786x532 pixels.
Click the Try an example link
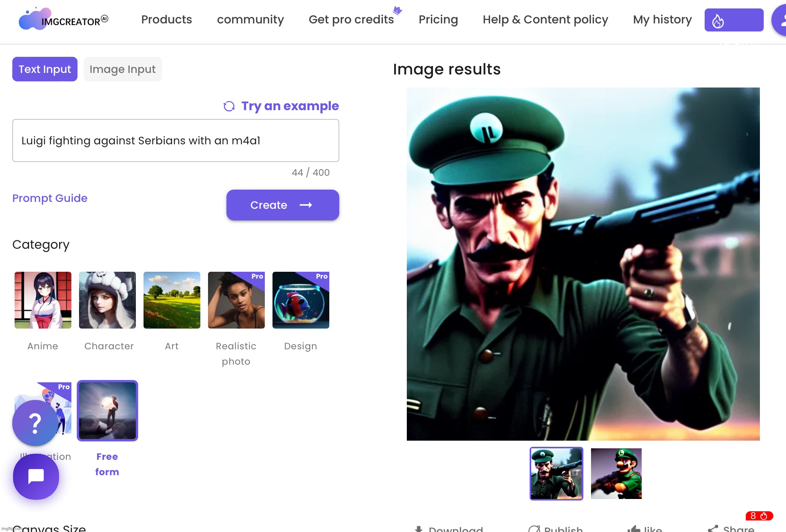point(290,106)
